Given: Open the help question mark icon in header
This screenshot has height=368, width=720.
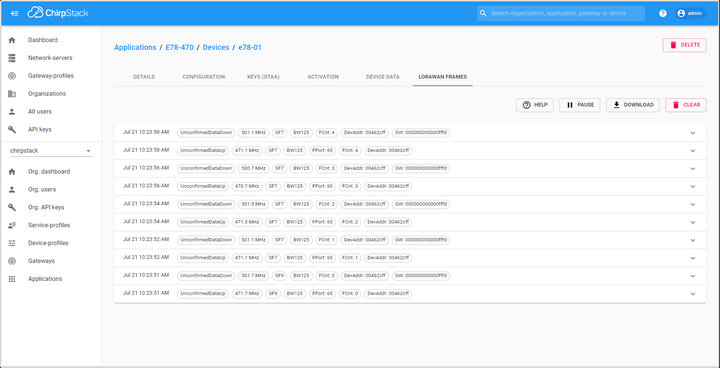Looking at the screenshot, I should 663,13.
